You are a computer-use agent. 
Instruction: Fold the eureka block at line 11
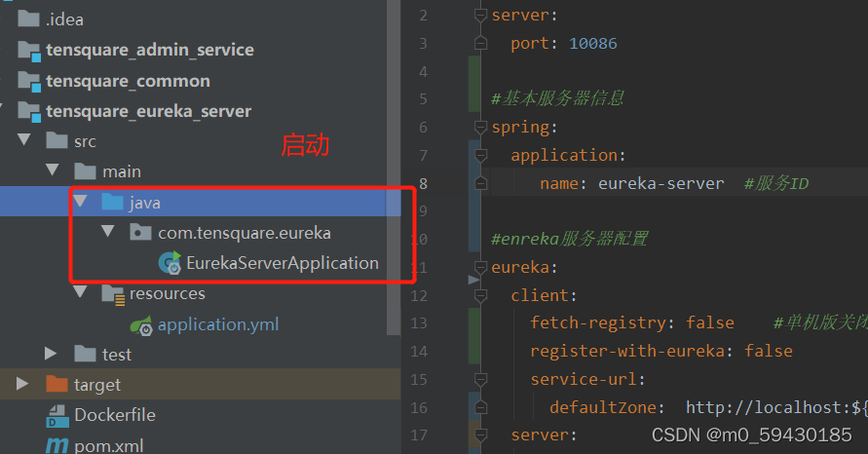[x=480, y=267]
